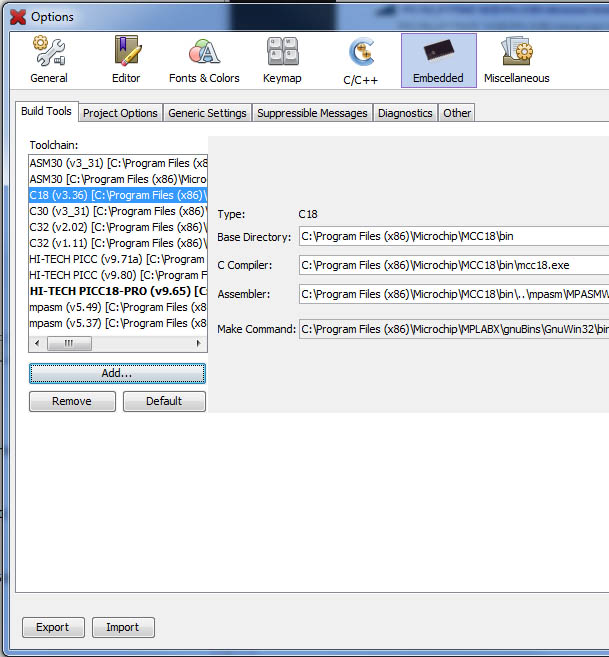Switch to the Build Tools tab
The height and width of the screenshot is (657, 609).
pyautogui.click(x=47, y=111)
